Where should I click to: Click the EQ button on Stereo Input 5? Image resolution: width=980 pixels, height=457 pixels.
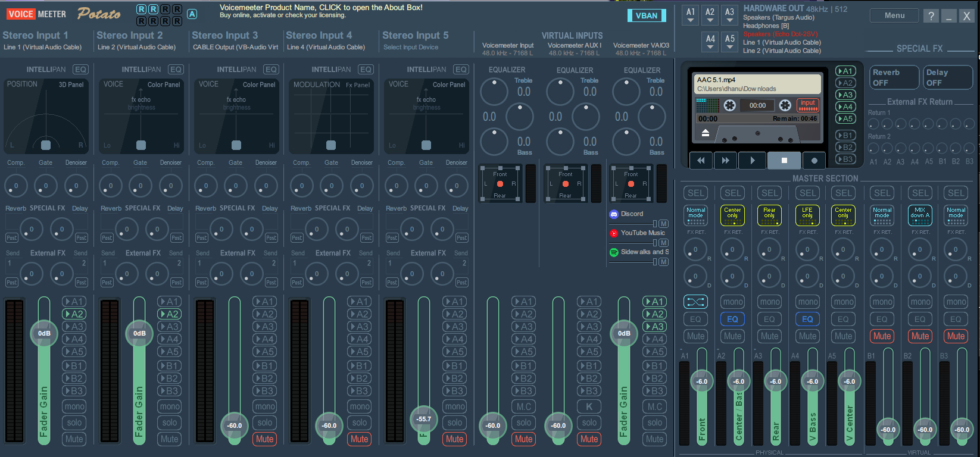pyautogui.click(x=461, y=70)
